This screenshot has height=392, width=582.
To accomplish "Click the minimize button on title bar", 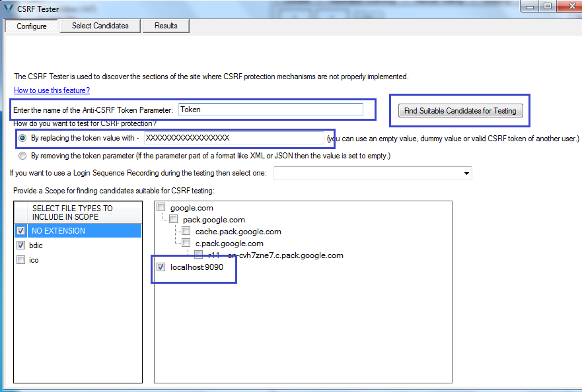I will [x=528, y=6].
